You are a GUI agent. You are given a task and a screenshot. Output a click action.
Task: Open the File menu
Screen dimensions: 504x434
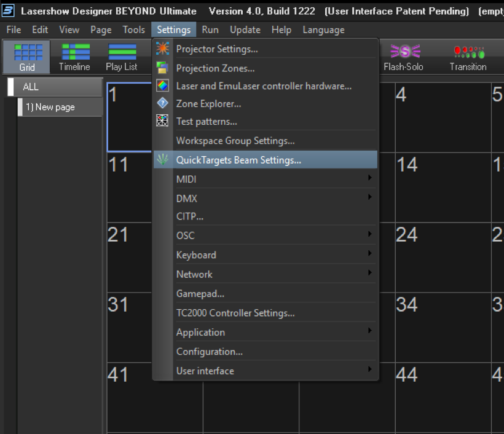(14, 30)
